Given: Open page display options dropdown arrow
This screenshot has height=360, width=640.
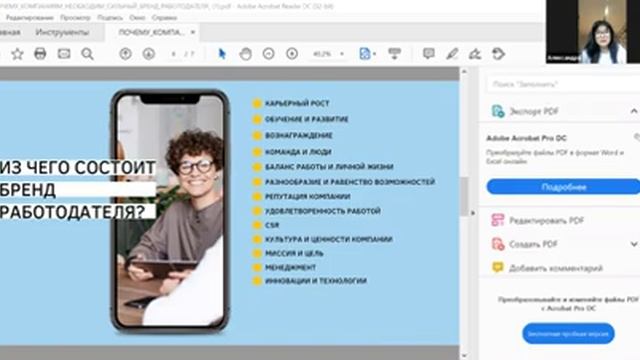Looking at the screenshot, I should (375, 54).
